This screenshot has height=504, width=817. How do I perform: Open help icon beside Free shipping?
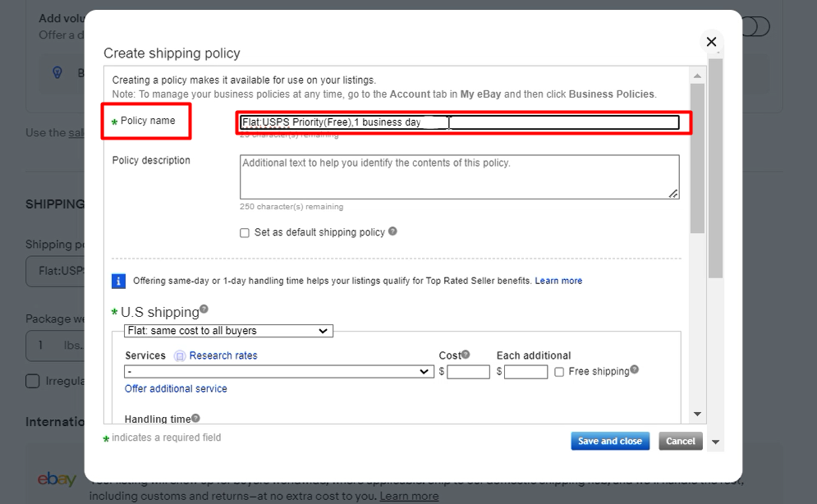coord(634,369)
